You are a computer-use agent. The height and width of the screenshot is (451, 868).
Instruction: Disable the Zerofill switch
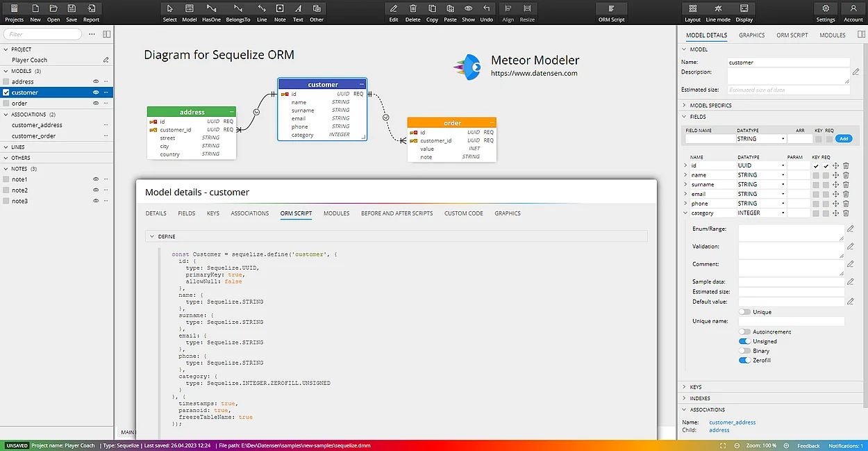[744, 361]
